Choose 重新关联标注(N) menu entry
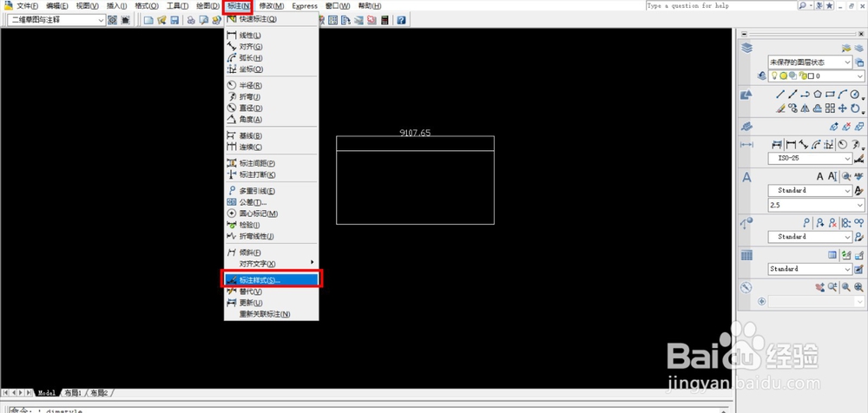Image resolution: width=868 pixels, height=413 pixels. pos(271,314)
